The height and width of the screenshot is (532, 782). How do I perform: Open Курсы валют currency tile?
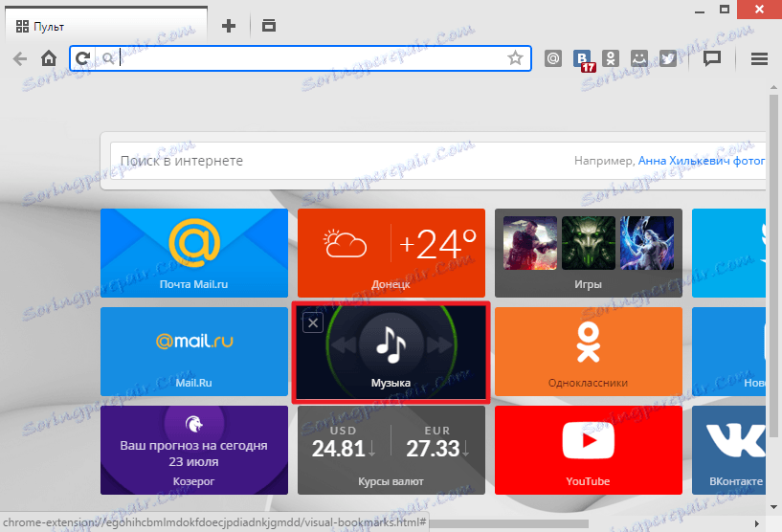pos(391,451)
